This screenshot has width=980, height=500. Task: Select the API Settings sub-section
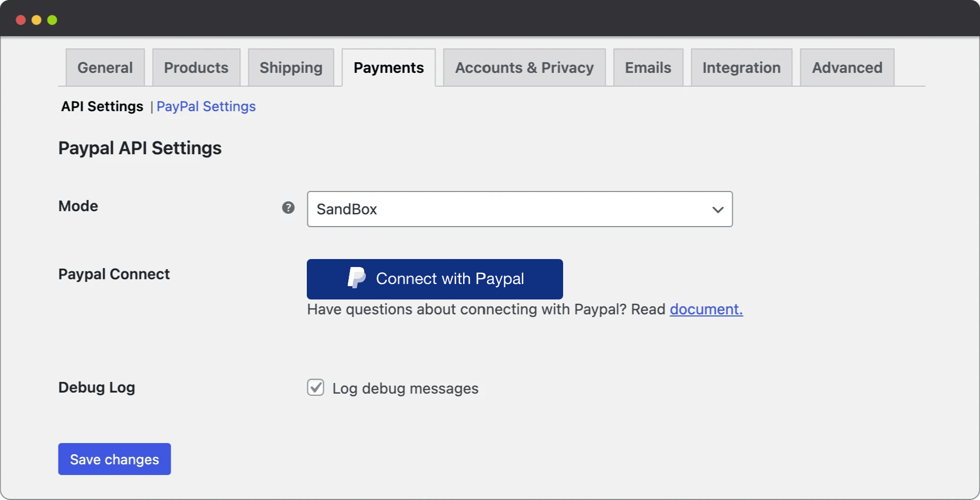click(x=102, y=106)
